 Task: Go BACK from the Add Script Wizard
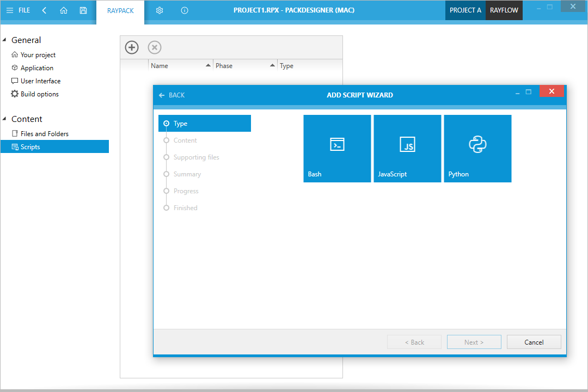coord(171,95)
